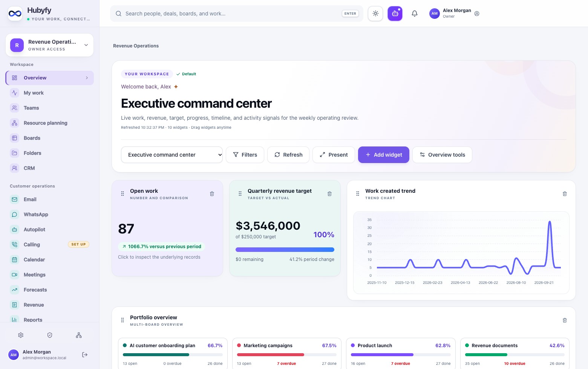Viewport: 588px width, 369px height.
Task: Go to My work
Action: point(49,93)
